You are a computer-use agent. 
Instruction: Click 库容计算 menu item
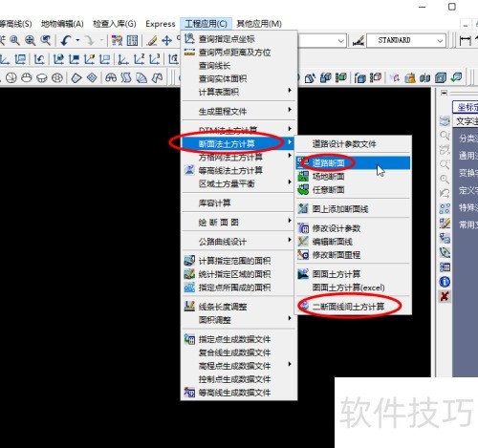(x=239, y=203)
